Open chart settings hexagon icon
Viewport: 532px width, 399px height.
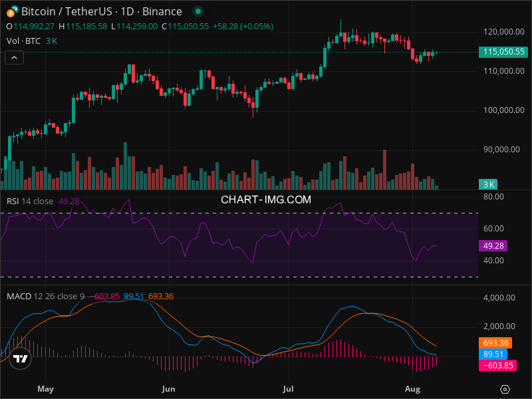(x=505, y=389)
